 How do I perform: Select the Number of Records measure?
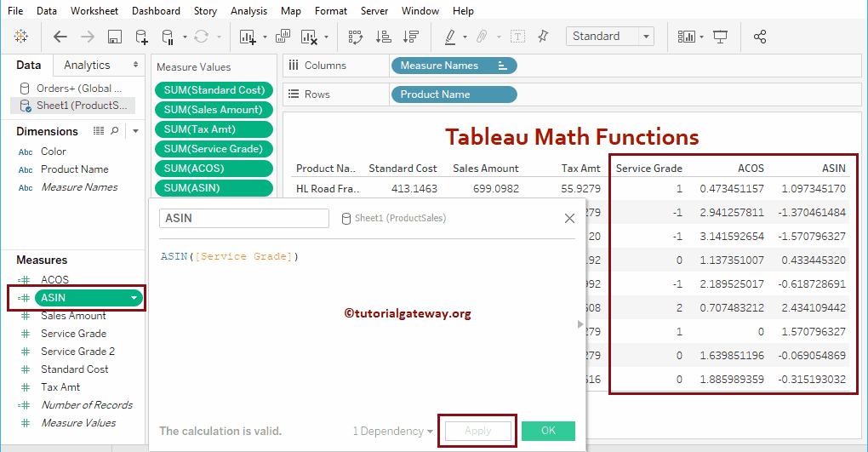(86, 405)
